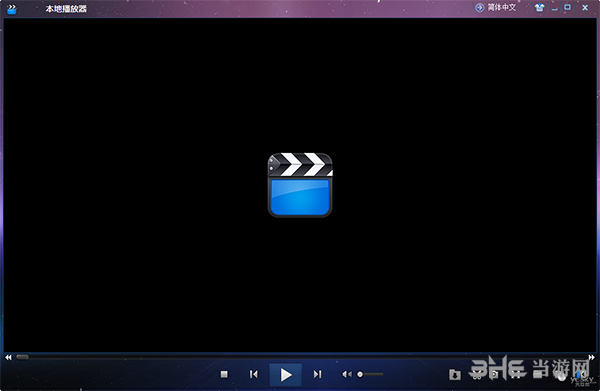Open a file via the folder icon

coord(455,375)
